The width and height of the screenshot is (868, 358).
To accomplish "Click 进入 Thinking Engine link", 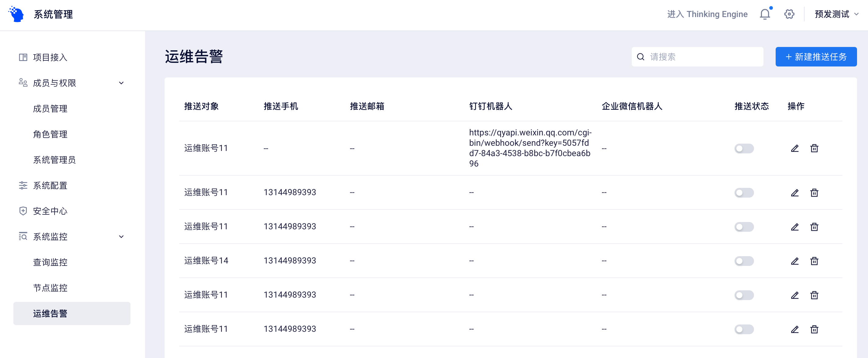I will click(707, 14).
